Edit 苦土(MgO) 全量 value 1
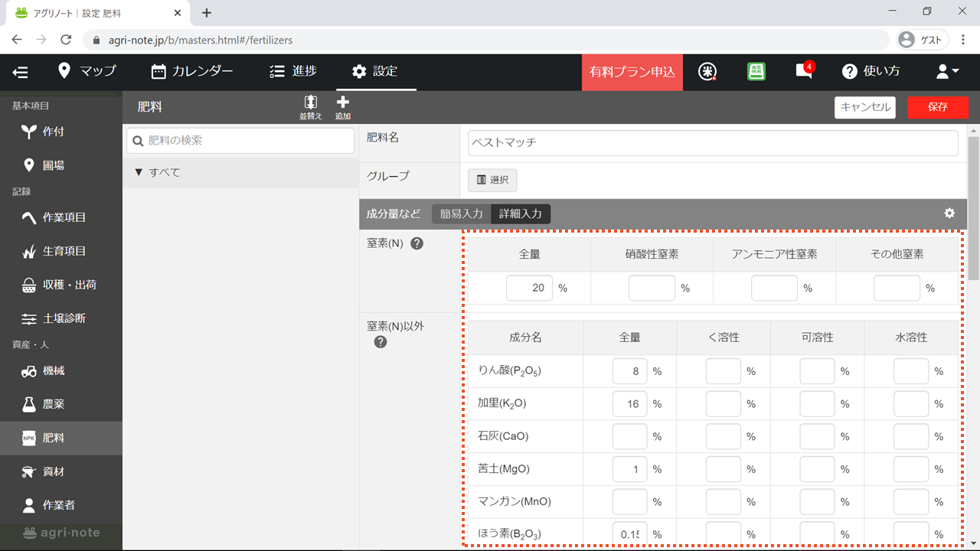 pos(629,469)
